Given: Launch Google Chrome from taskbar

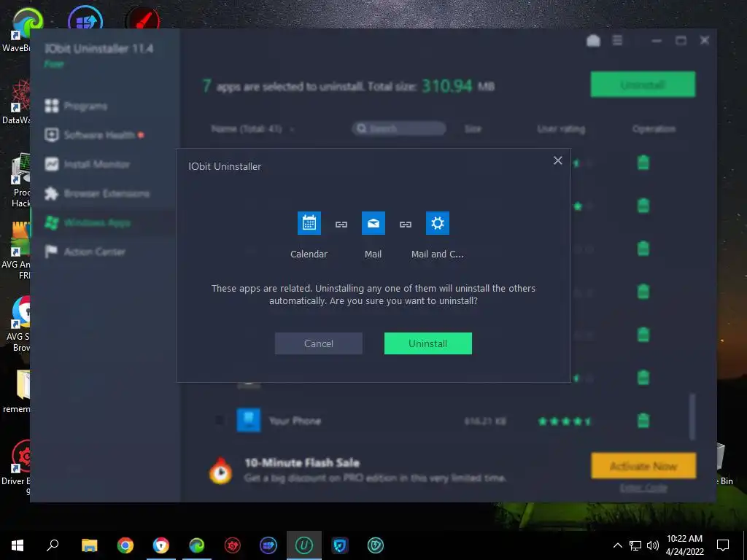Looking at the screenshot, I should [x=125, y=545].
